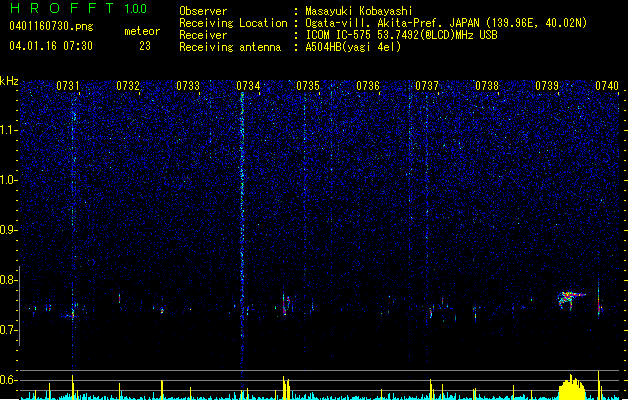Click the Receiving antenna field label
This screenshot has width=629, height=400.
coord(230,47)
